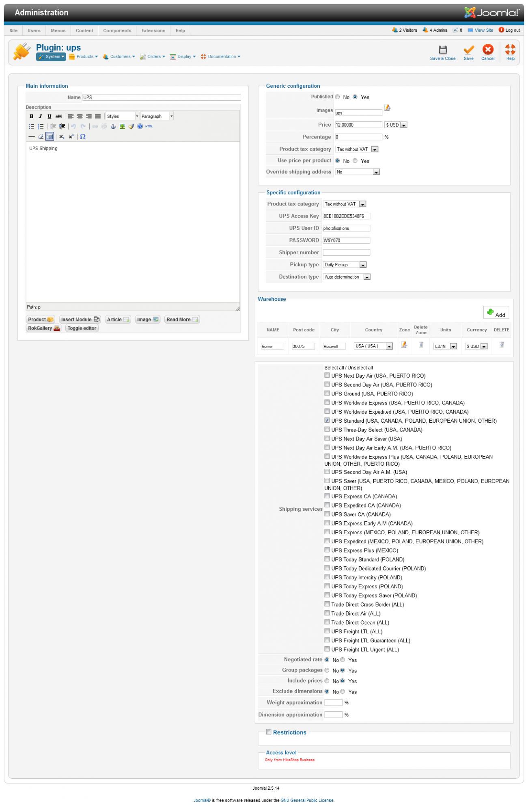Remove formatting with the eraser icon
Screen dimensions: 528x812
click(x=41, y=136)
